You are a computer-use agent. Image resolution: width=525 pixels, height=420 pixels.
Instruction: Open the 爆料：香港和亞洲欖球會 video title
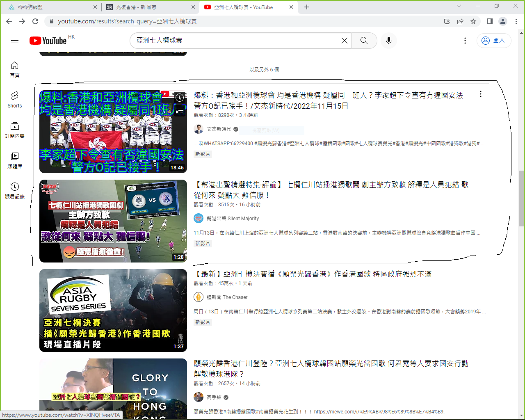coord(328,100)
